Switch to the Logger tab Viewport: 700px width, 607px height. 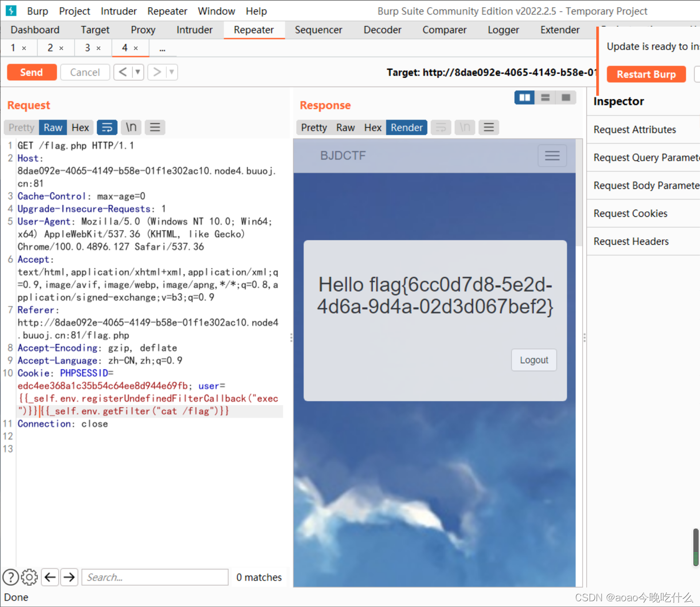503,30
